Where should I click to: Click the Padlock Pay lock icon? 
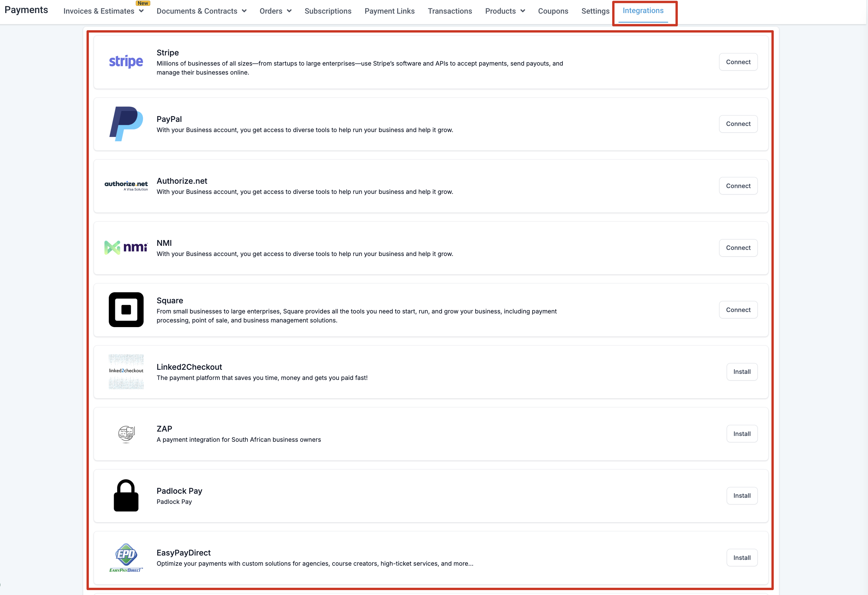(x=126, y=495)
